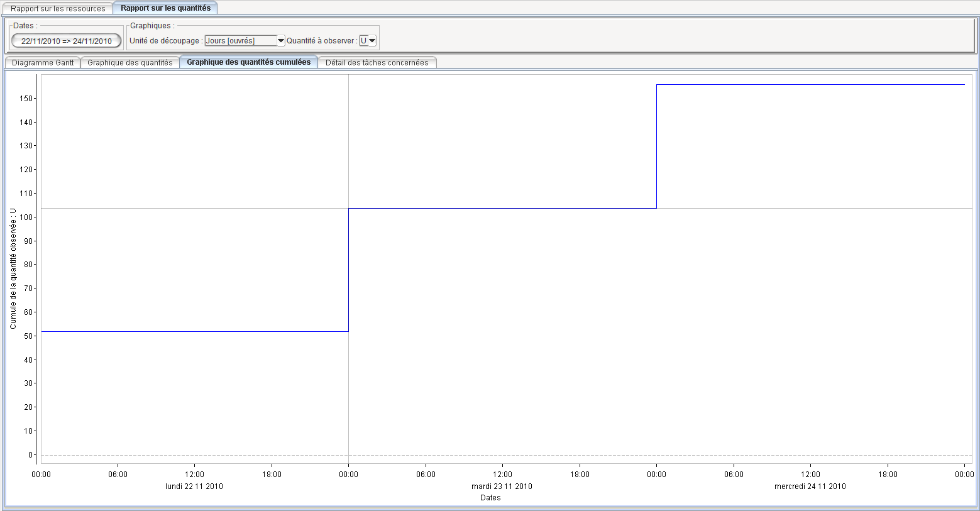Click the vertical blue rise at Tuesday midnight
This screenshot has width=980, height=511.
coord(348,270)
